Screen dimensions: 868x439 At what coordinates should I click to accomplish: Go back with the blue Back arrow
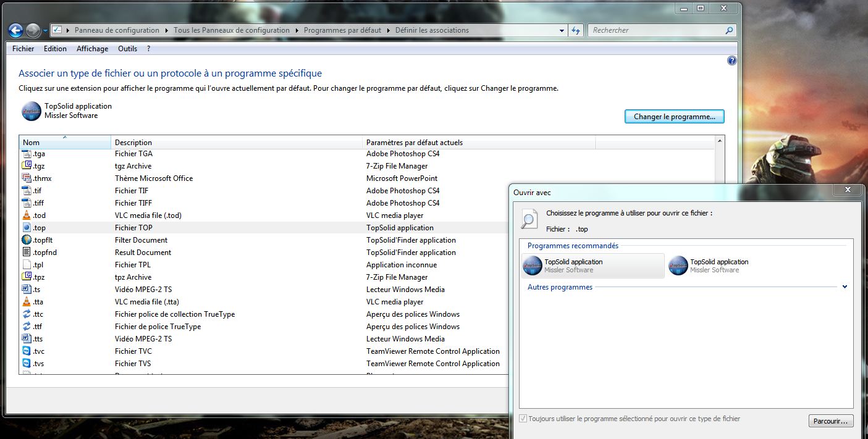tap(15, 30)
